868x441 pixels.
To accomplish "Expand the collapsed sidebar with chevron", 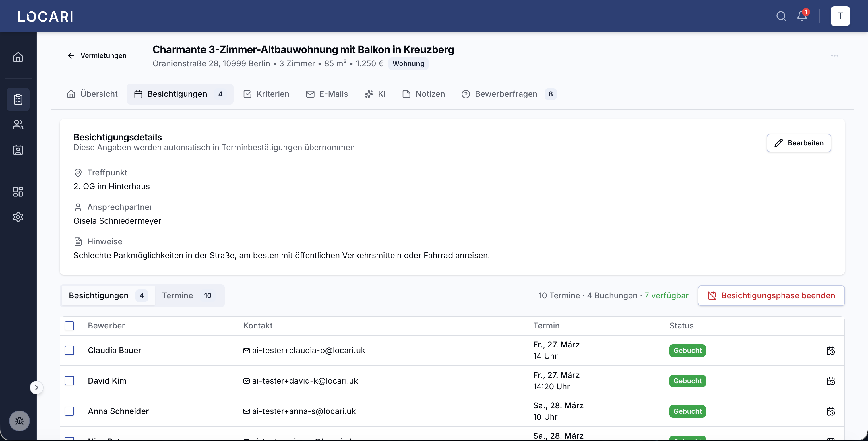I will [36, 388].
